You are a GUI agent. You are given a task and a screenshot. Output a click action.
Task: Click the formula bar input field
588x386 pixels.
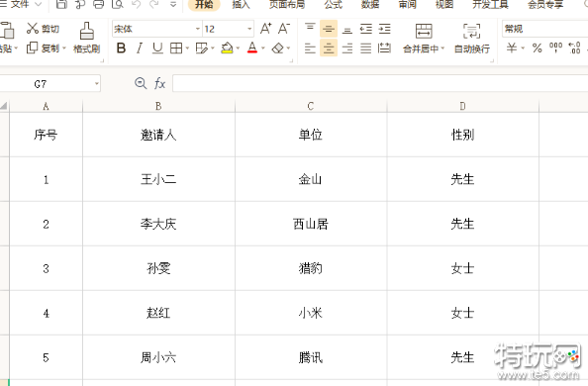380,83
